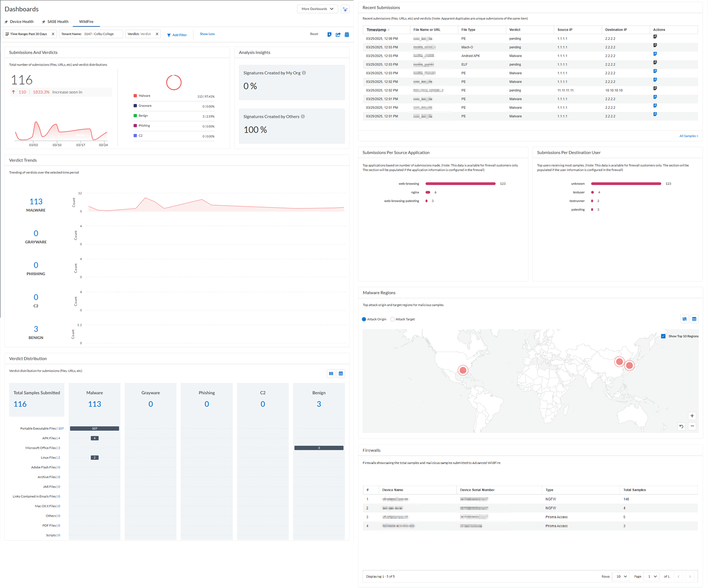This screenshot has width=708, height=588.
Task: Click the Benign legend color swatch
Action: pyautogui.click(x=135, y=115)
